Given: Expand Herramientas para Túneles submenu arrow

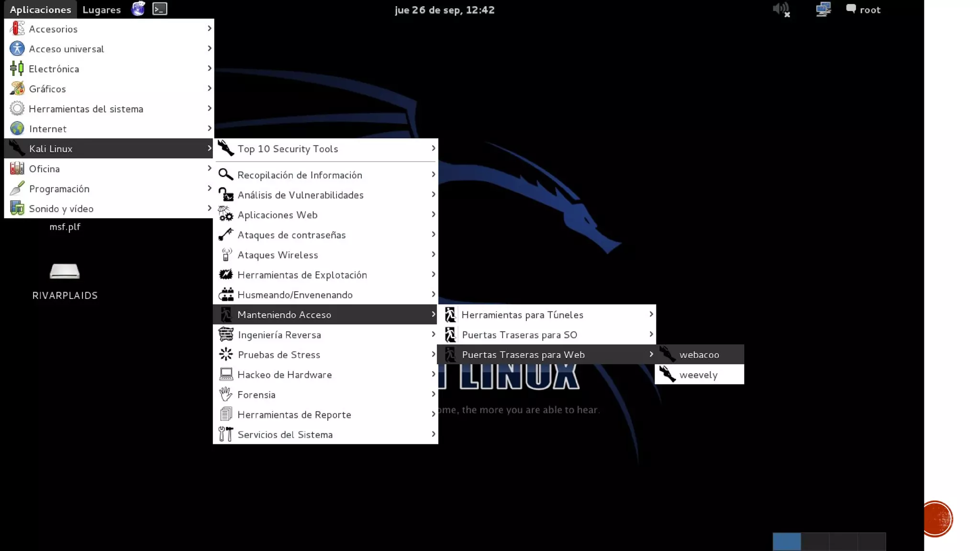Looking at the screenshot, I should pos(651,314).
